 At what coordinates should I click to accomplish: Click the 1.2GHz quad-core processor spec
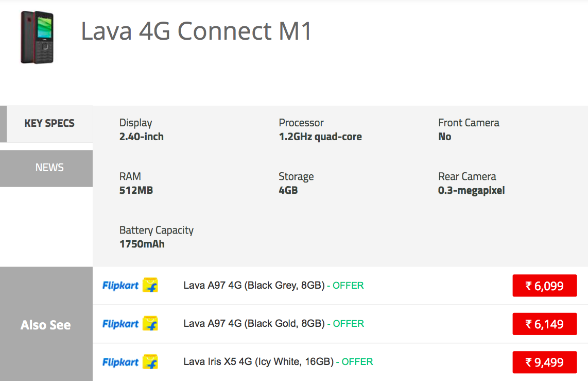[320, 137]
